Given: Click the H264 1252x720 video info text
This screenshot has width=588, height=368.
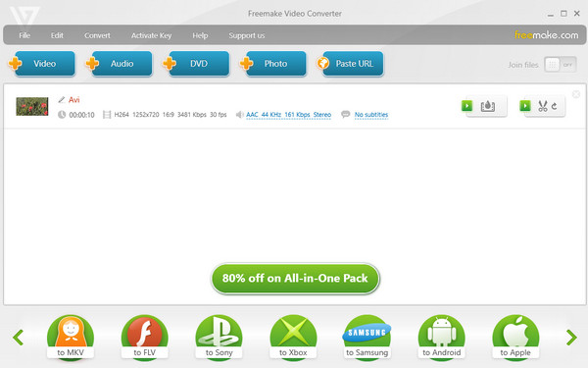Looking at the screenshot, I should point(171,115).
